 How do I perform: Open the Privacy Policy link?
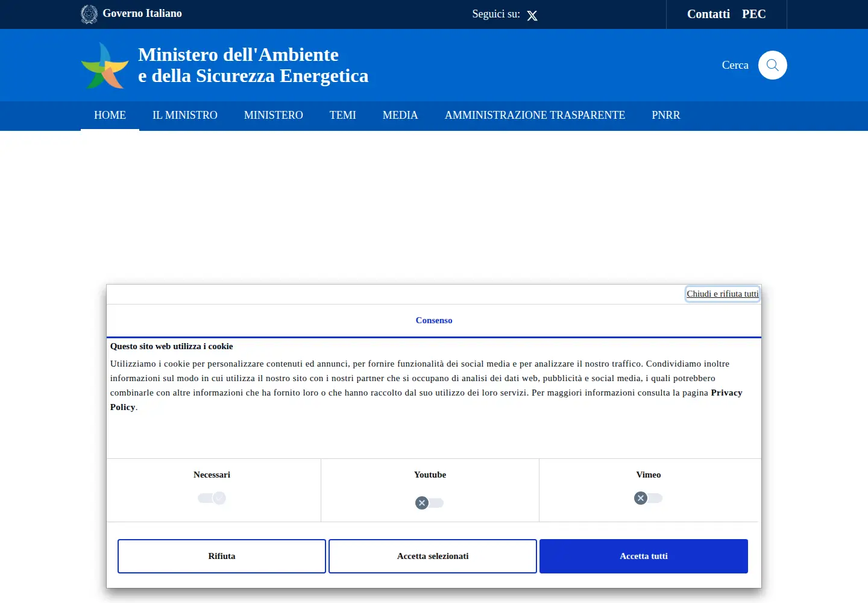point(727,393)
